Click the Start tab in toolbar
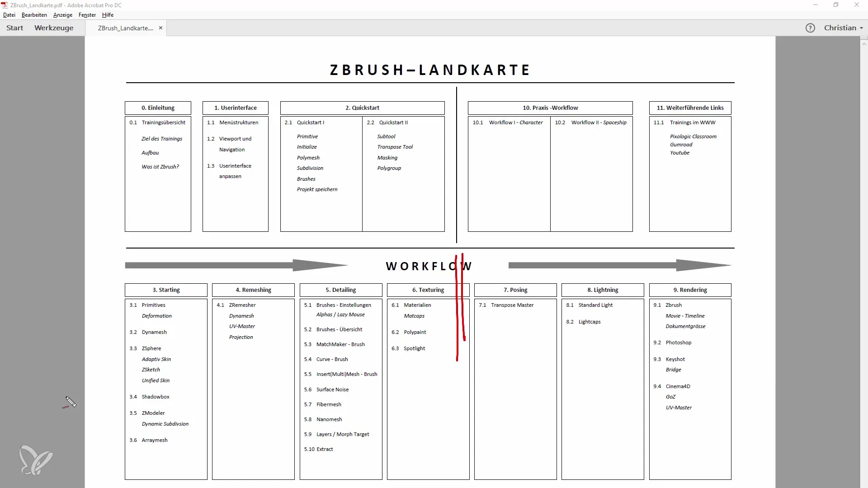The image size is (868, 488). point(14,28)
